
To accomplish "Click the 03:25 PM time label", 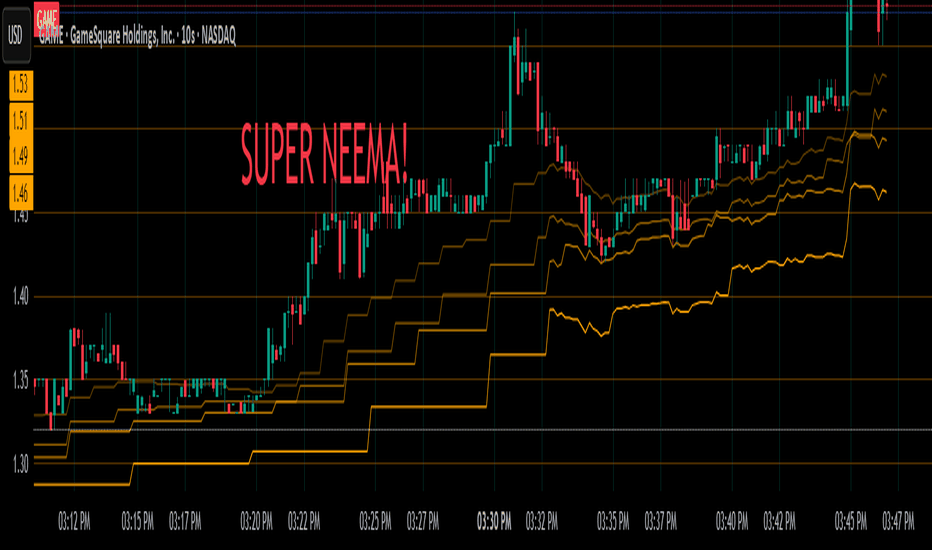I will [x=376, y=522].
